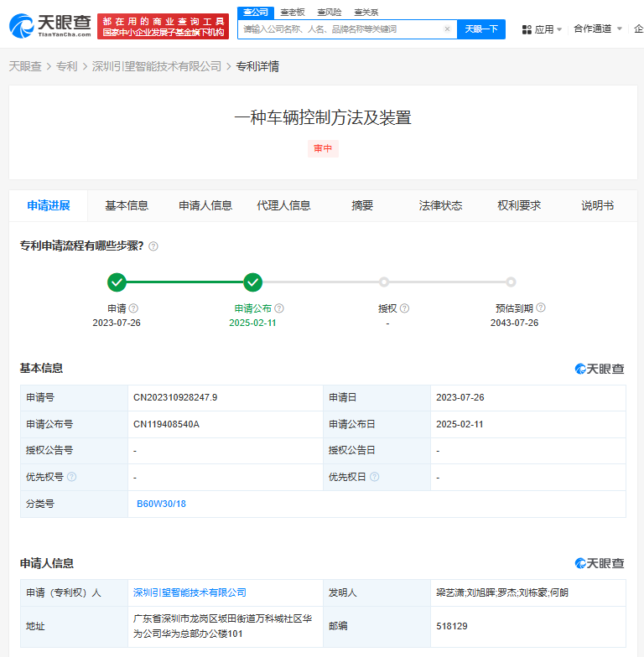Select the 查老板 search category
644x657 pixels.
coord(292,12)
